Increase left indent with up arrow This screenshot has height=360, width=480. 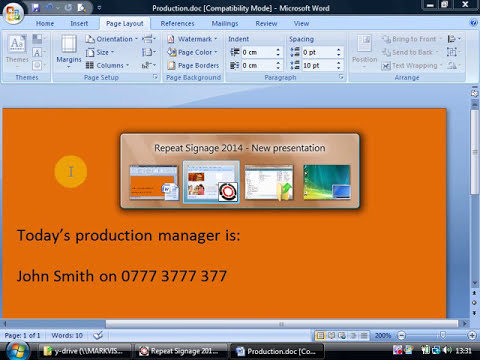click(278, 50)
